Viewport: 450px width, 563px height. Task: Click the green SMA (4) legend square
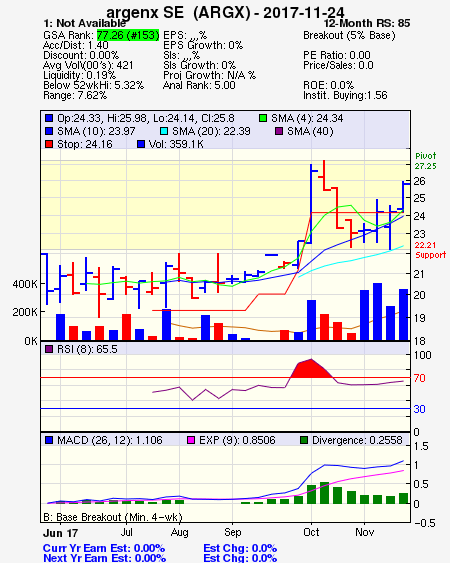pyautogui.click(x=263, y=118)
